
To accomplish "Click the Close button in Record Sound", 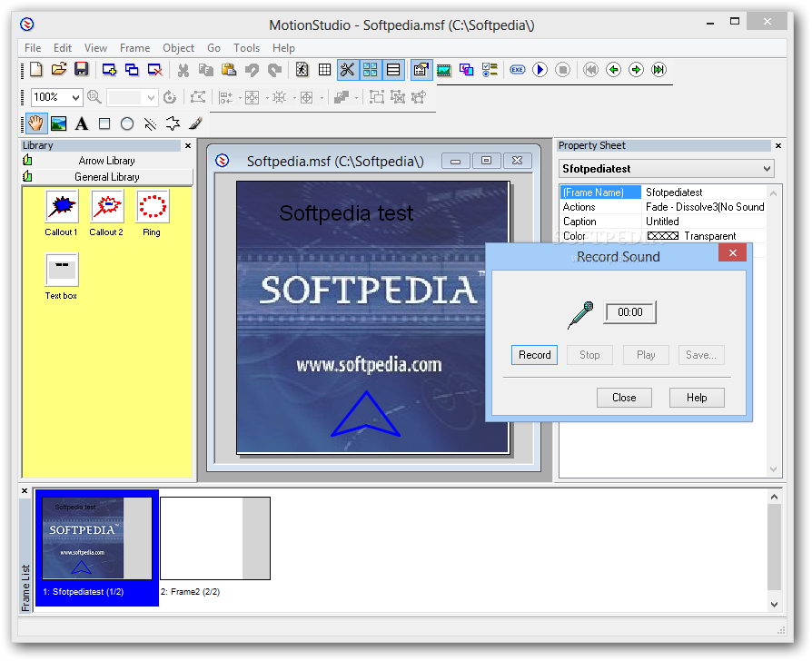I will point(624,398).
